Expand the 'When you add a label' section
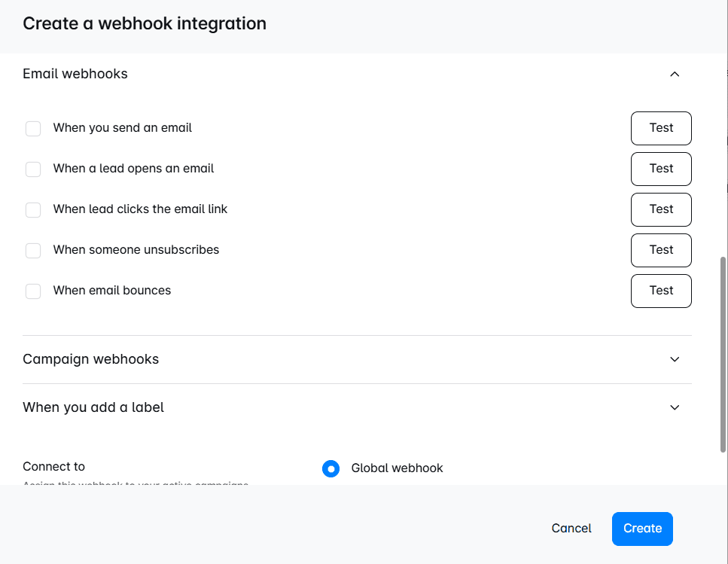Image resolution: width=728 pixels, height=564 pixels. [x=675, y=407]
